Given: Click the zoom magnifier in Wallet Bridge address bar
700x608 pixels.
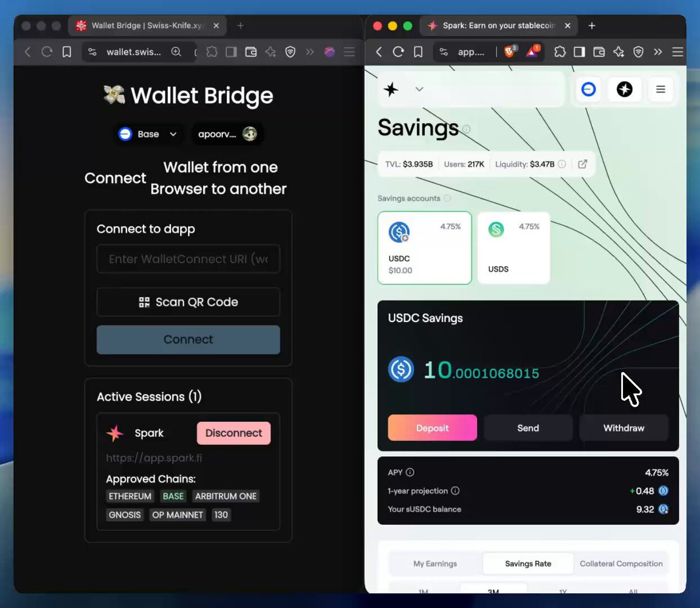Looking at the screenshot, I should click(176, 52).
